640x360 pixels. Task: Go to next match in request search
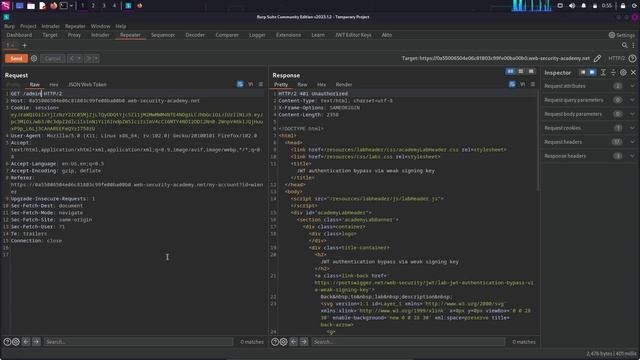click(36, 342)
